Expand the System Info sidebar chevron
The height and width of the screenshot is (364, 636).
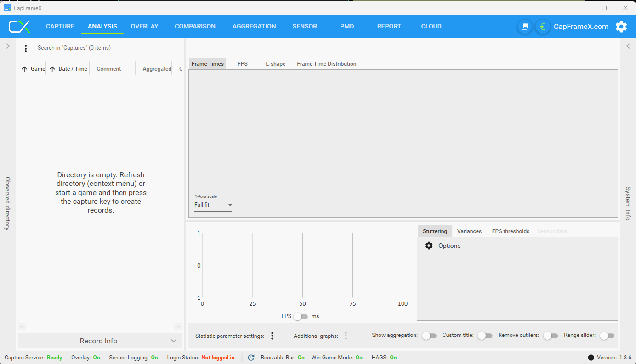click(x=628, y=46)
